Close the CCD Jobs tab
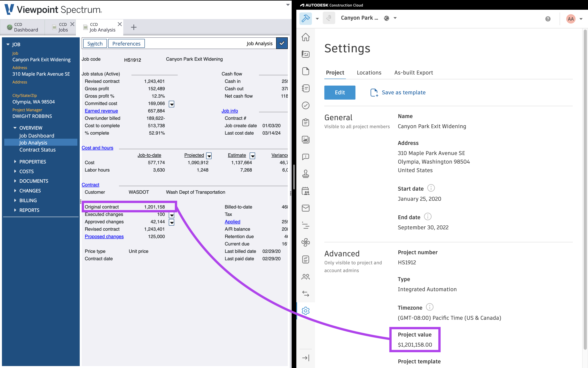588x368 pixels. pos(72,24)
